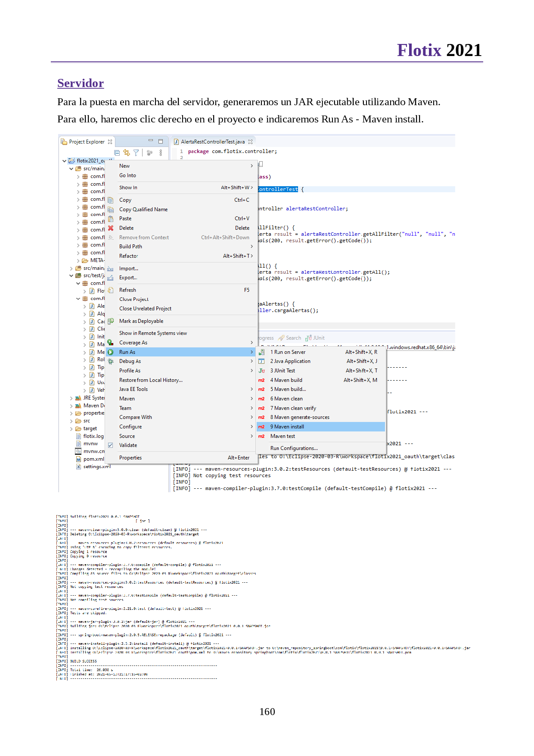Open the Compare With submenu
The image size is (534, 756).
pyautogui.click(x=182, y=417)
